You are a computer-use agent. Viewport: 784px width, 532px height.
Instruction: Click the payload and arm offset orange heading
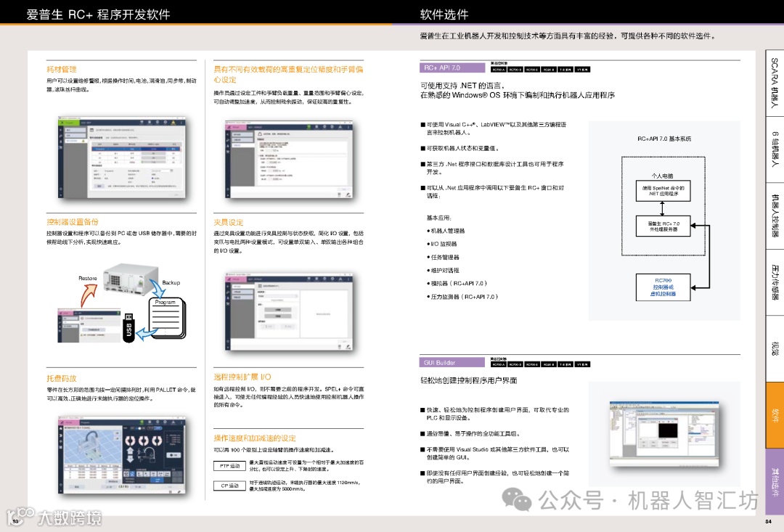click(x=288, y=75)
